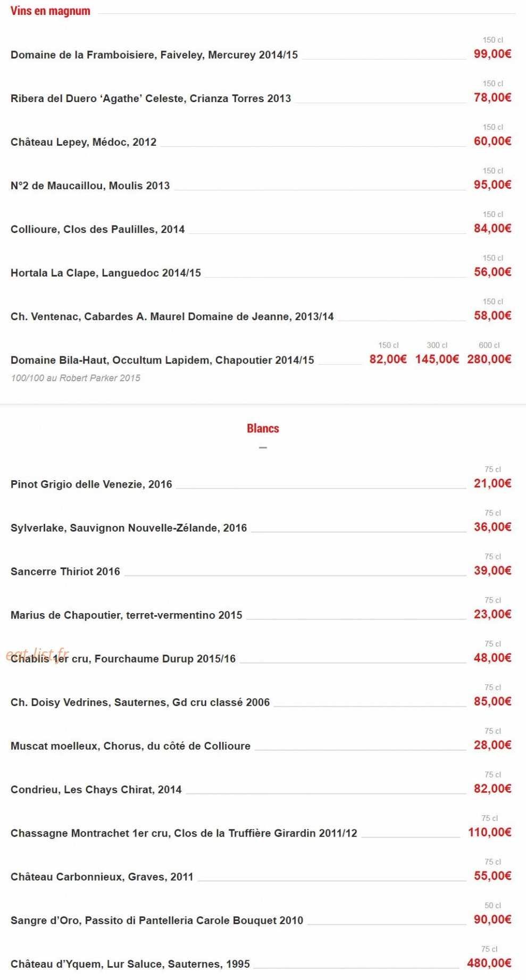
Task: Select Domaine de la Framboisiere Mercurey wine
Action: (x=154, y=55)
